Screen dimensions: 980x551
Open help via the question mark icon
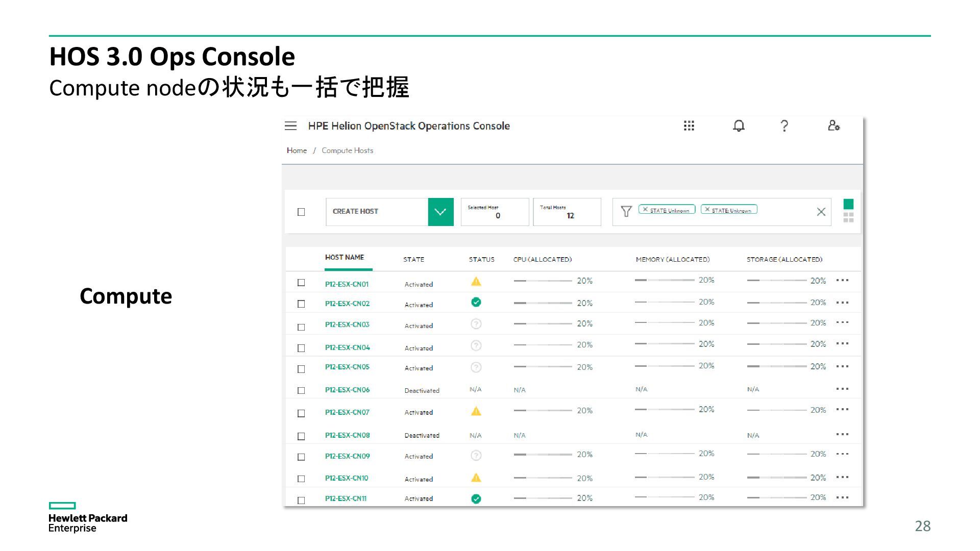pyautogui.click(x=785, y=126)
